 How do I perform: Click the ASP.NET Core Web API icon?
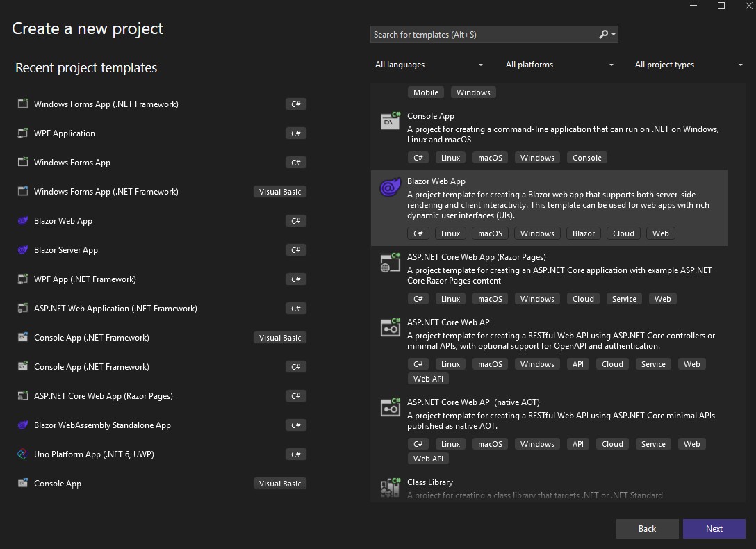coord(390,328)
